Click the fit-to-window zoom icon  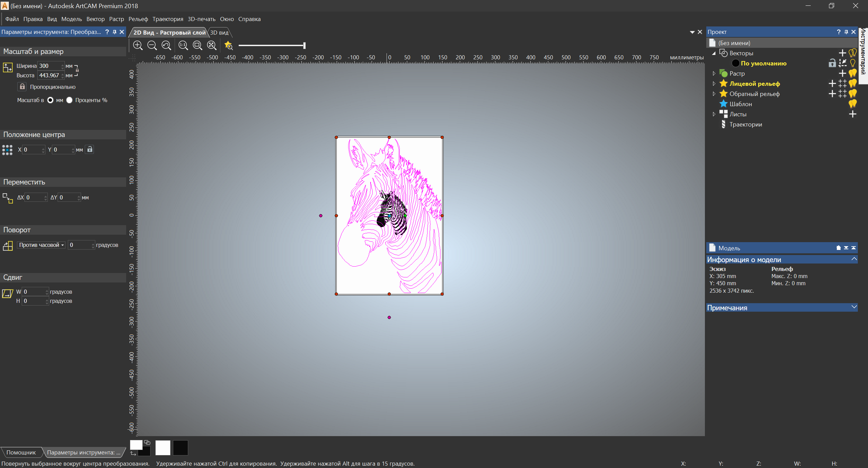[x=212, y=45]
